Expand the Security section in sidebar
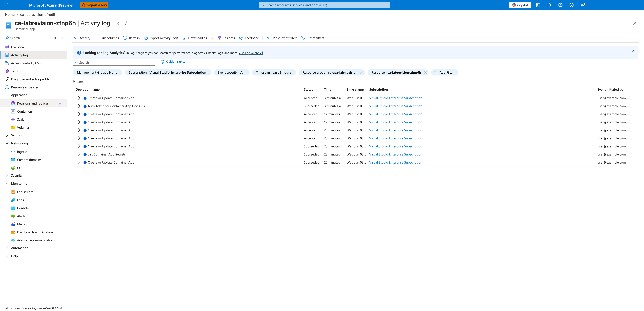 pos(7,176)
